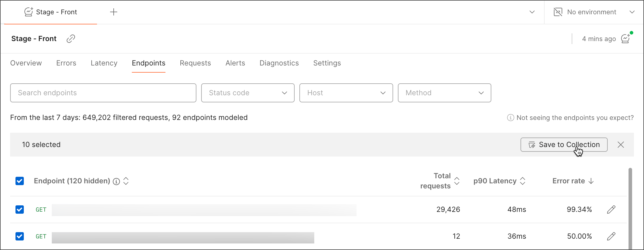Sort by p90 Latency arrows
The height and width of the screenshot is (250, 644).
point(523,181)
